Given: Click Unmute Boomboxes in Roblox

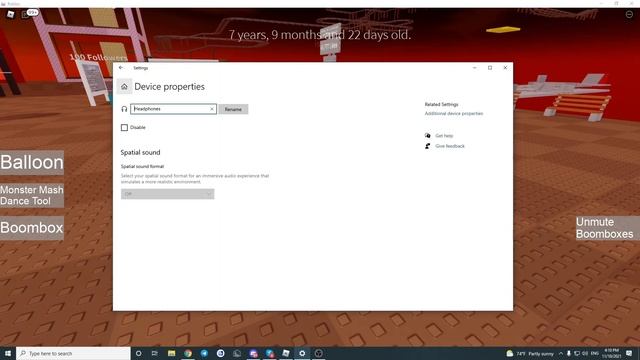Looking at the screenshot, I should pos(608,228).
